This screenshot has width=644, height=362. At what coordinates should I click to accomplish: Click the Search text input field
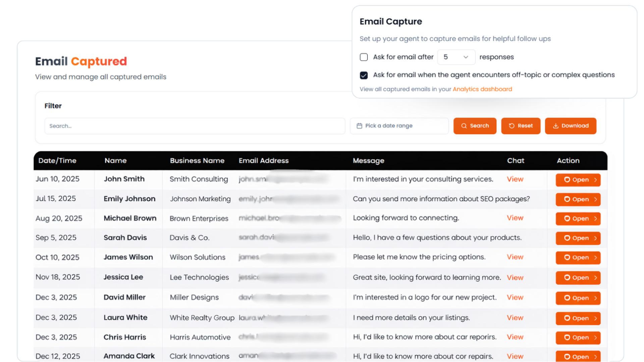tap(195, 126)
